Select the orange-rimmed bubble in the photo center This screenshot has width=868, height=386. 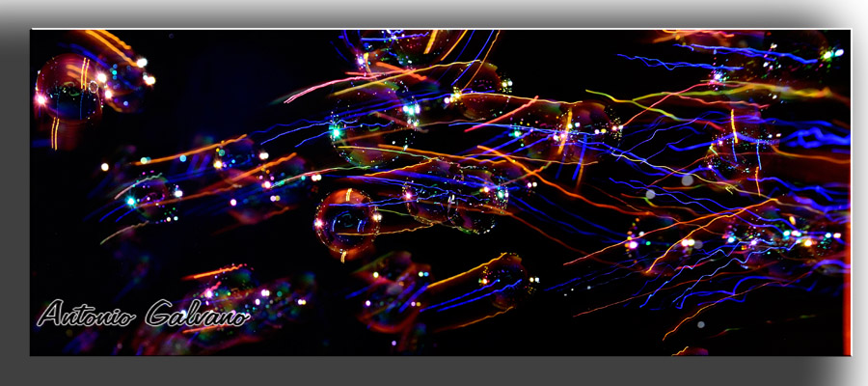(345, 222)
